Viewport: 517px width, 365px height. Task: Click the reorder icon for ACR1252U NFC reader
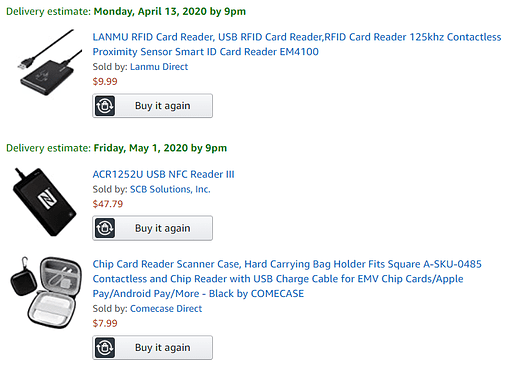pos(105,228)
